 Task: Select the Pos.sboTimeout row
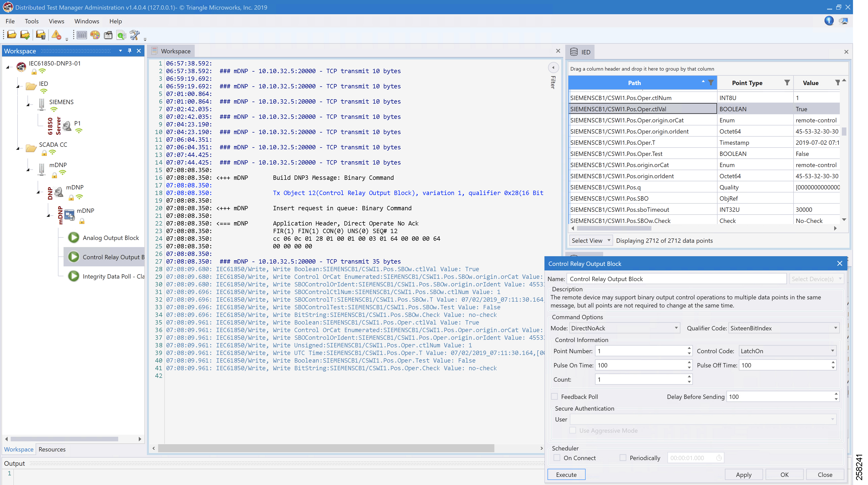click(704, 209)
